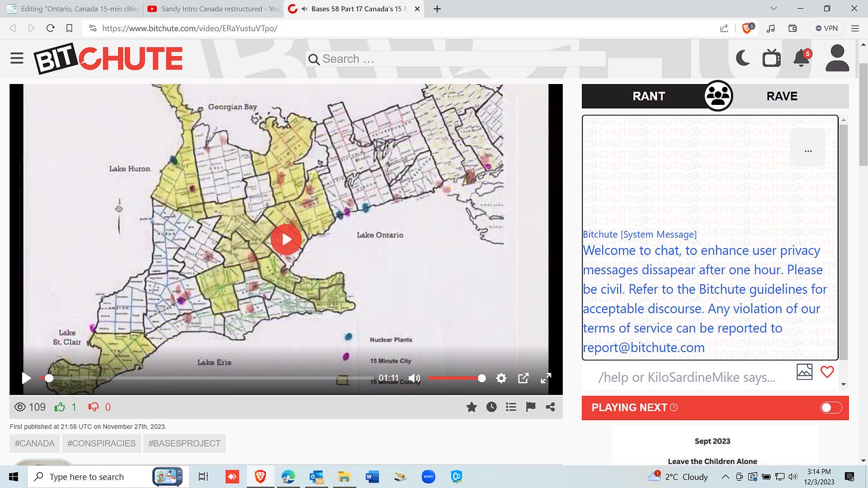Favorite the video with star icon
Image resolution: width=868 pixels, height=488 pixels.
point(472,407)
